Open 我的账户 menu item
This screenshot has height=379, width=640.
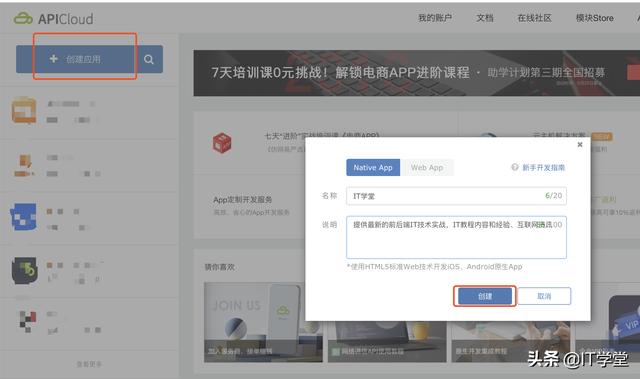pos(435,18)
